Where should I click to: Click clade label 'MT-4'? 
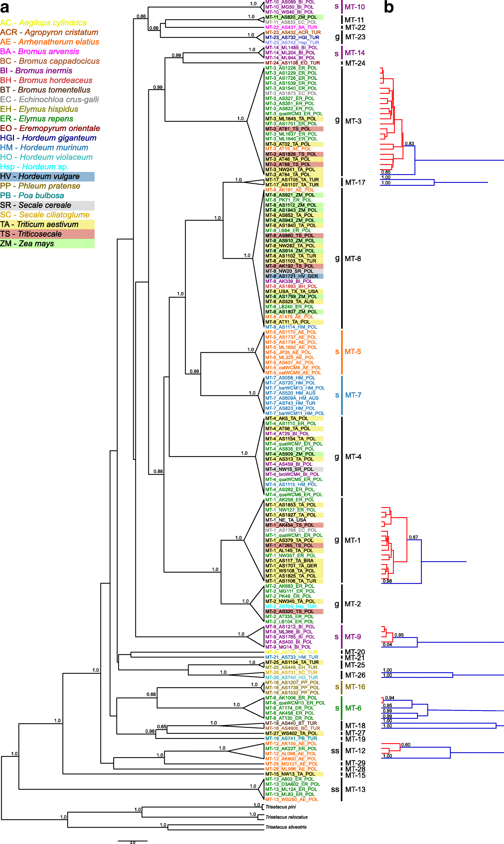353,456
